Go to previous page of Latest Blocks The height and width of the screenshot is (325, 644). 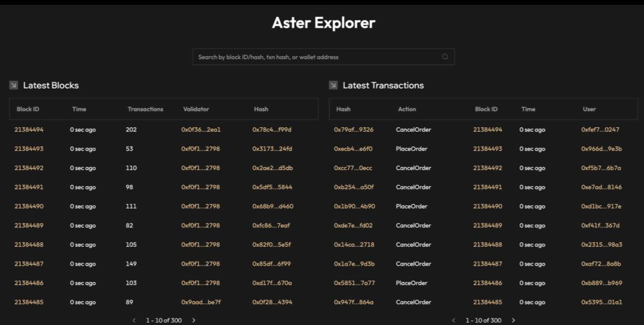coord(134,320)
